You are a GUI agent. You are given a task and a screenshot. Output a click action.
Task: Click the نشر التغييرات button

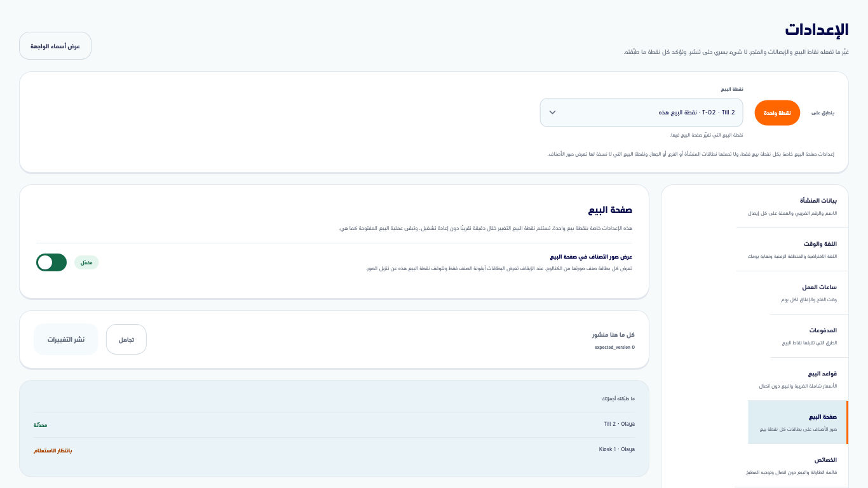pos(66,339)
